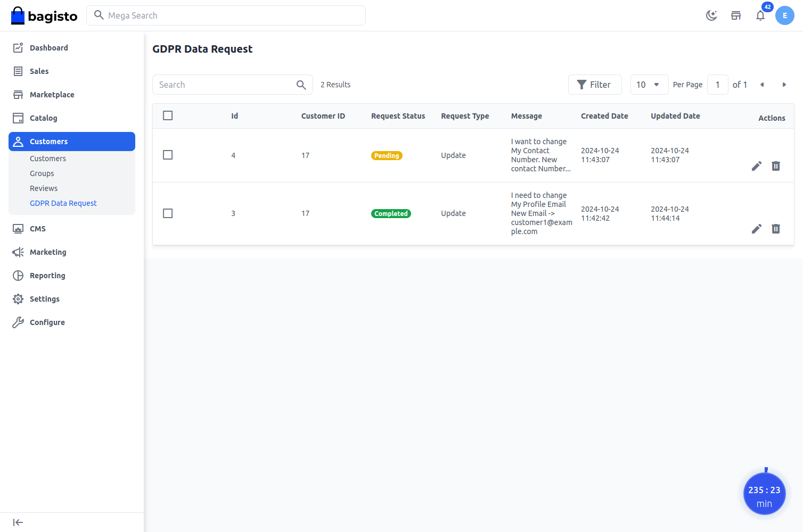Open the storefront shop icon
Viewport: 803px width, 532px height.
736,15
